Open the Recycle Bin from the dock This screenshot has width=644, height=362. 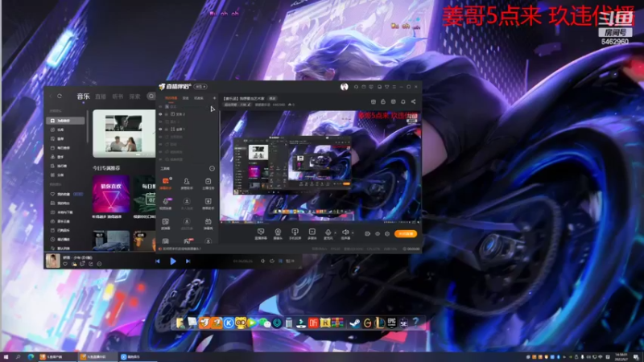coord(289,323)
